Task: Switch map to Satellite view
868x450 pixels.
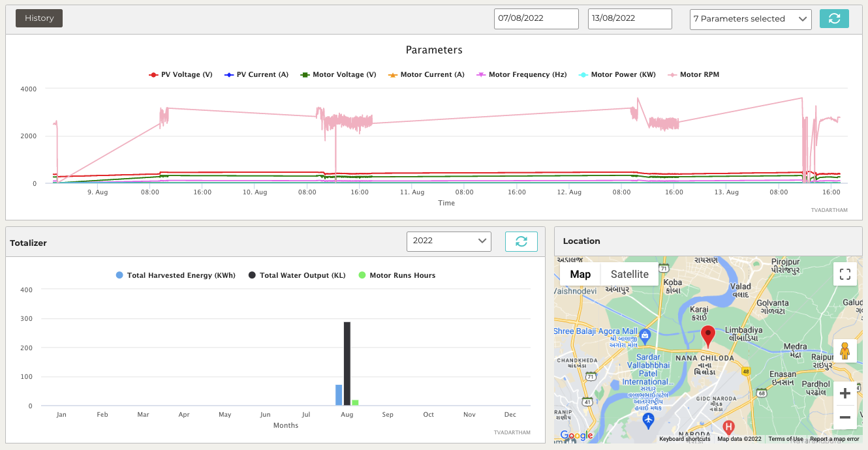Action: (629, 274)
